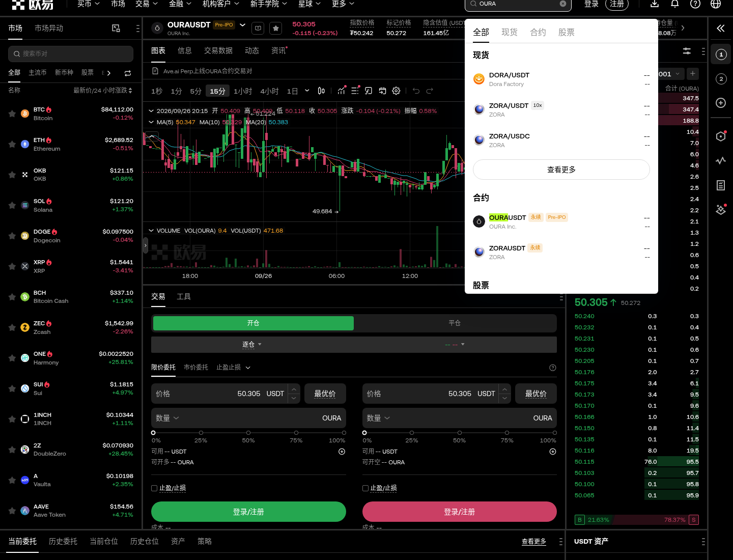This screenshot has width=733, height=560.
Task: Select layout 1 in the right sidebar
Action: click(x=721, y=54)
